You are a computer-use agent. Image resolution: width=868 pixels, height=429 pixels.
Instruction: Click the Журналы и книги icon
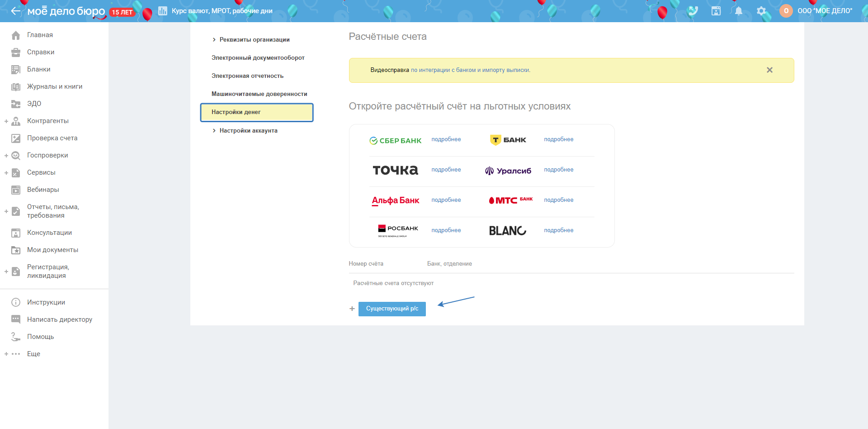[16, 86]
